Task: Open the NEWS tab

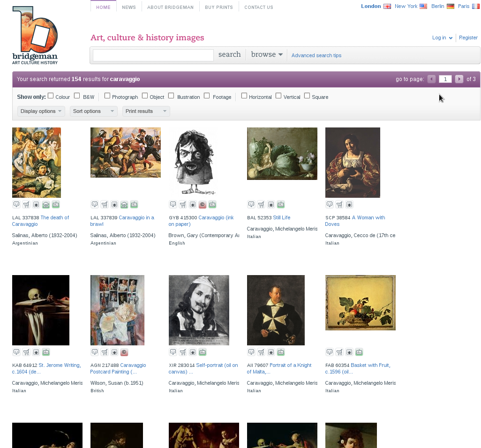Action: pos(129,7)
